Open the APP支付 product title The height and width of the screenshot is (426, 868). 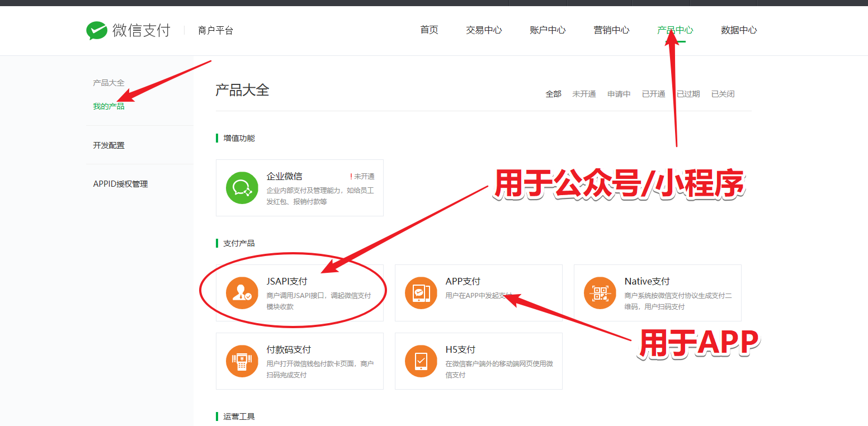463,281
